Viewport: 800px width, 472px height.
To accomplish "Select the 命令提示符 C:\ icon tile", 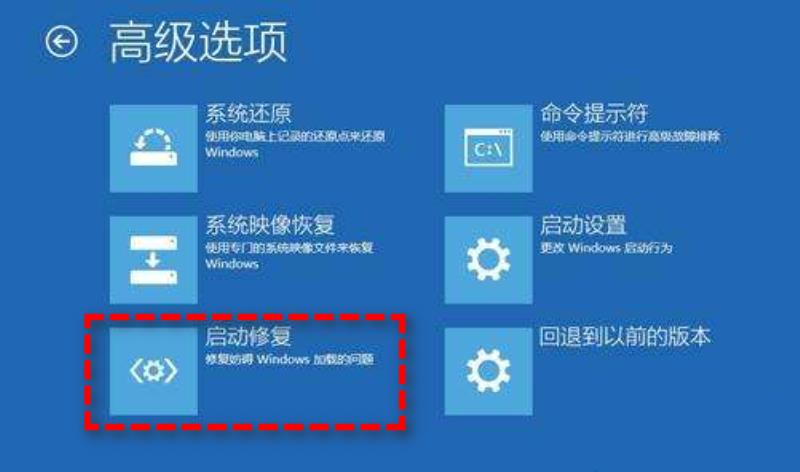I will 488,148.
